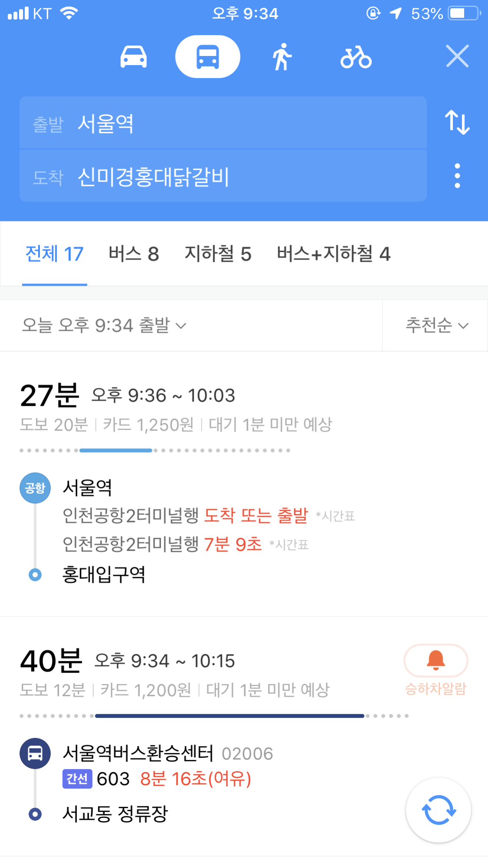Screen dimensions: 488x868
Task: Show the 버스+지하철 4 tab
Action: click(333, 254)
